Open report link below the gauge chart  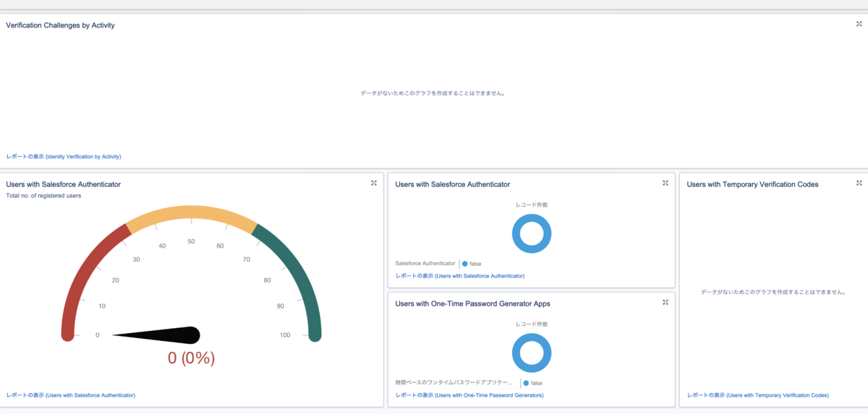pos(71,395)
